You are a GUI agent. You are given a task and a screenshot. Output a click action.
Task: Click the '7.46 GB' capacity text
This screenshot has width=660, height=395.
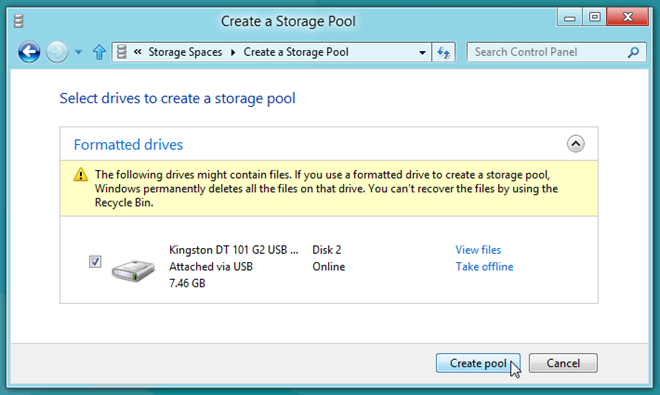pyautogui.click(x=187, y=283)
